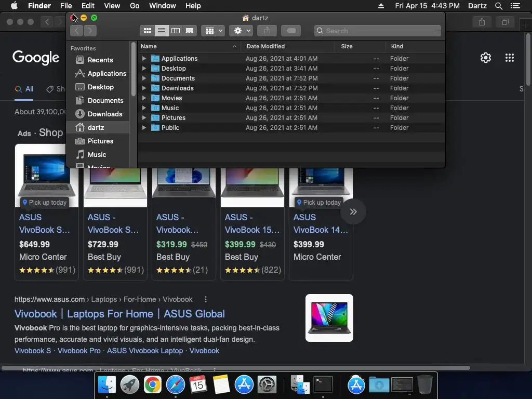Open the Edit menu
This screenshot has width=532, height=399.
(x=88, y=6)
